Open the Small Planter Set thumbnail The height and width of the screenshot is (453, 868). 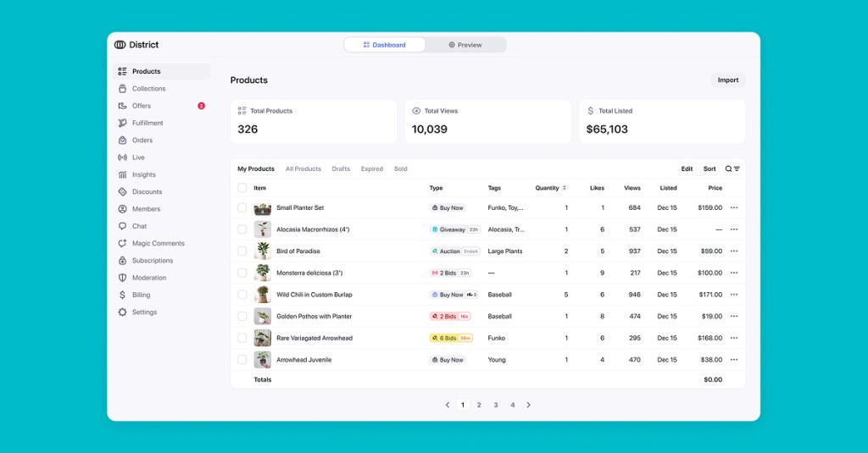(263, 207)
